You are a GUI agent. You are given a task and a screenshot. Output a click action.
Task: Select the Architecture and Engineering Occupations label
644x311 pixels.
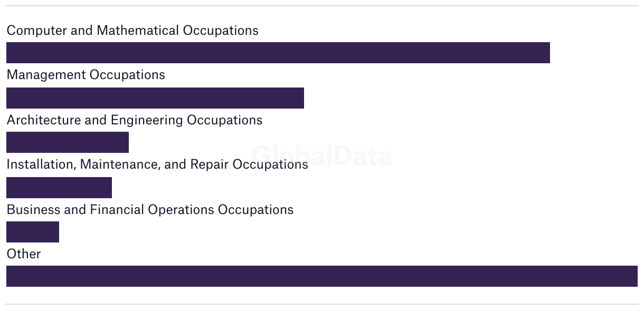(x=135, y=120)
